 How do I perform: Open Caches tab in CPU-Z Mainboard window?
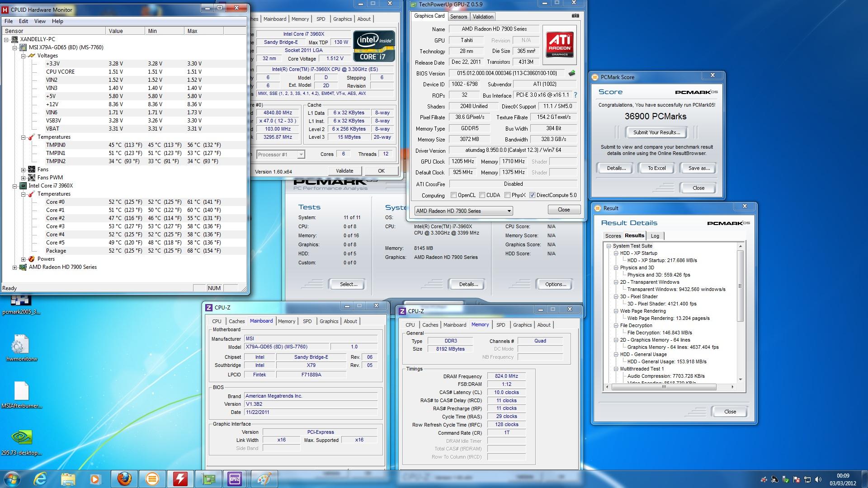(236, 321)
